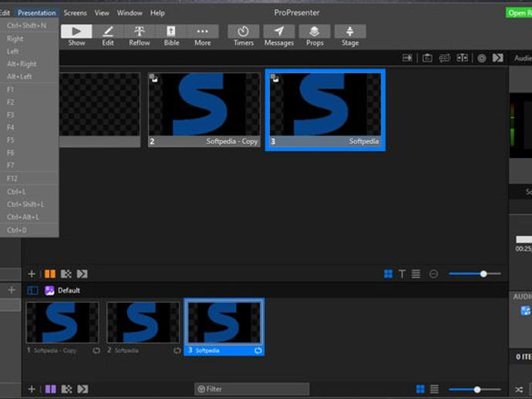Switch slide area to list view

[x=416, y=274]
